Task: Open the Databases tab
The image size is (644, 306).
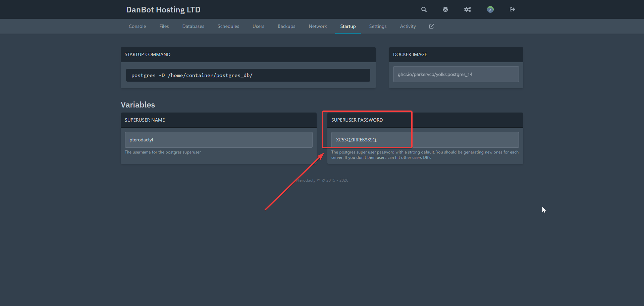Action: [x=193, y=26]
